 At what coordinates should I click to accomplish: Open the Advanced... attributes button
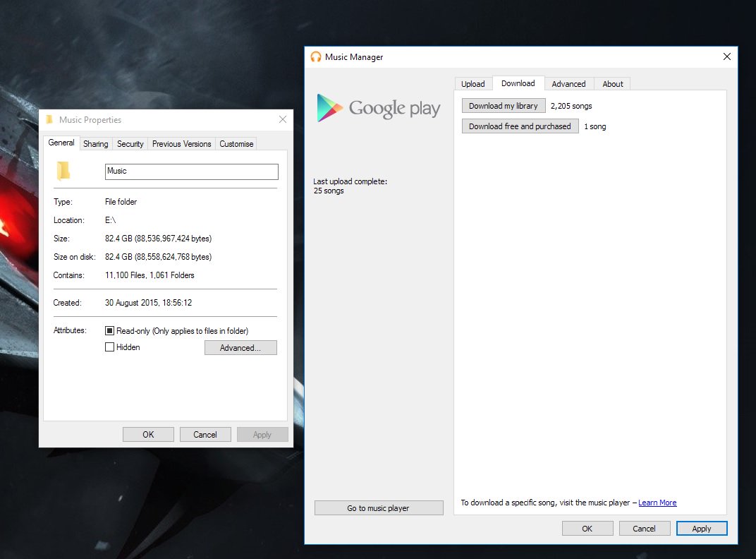[x=240, y=347]
